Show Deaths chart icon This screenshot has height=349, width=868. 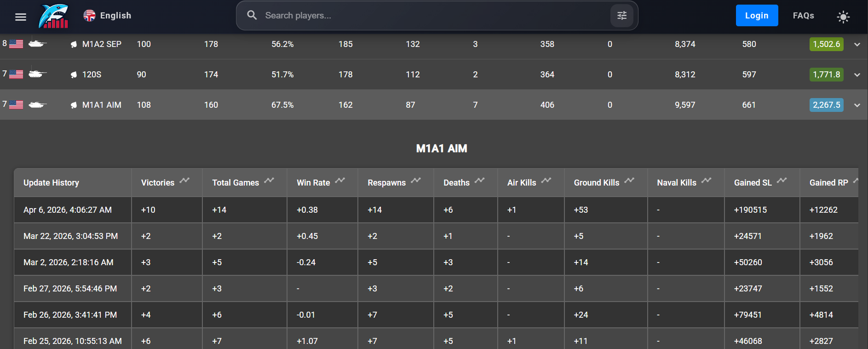tap(480, 180)
